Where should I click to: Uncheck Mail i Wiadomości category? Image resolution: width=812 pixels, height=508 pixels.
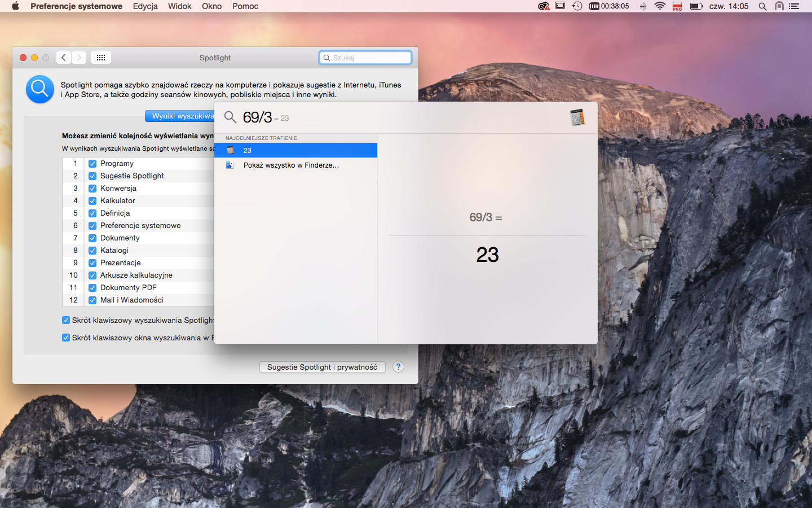click(92, 300)
